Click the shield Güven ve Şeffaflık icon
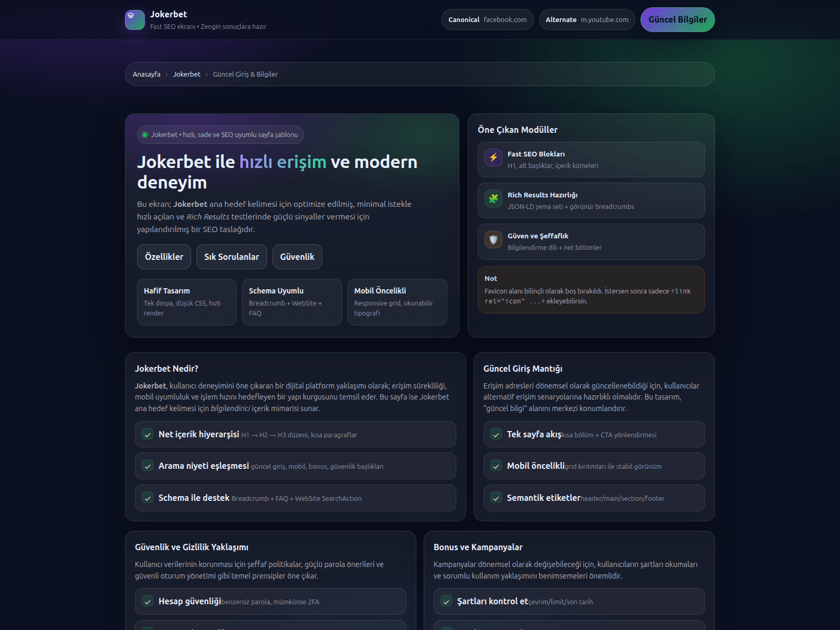The width and height of the screenshot is (840, 630). [x=493, y=239]
